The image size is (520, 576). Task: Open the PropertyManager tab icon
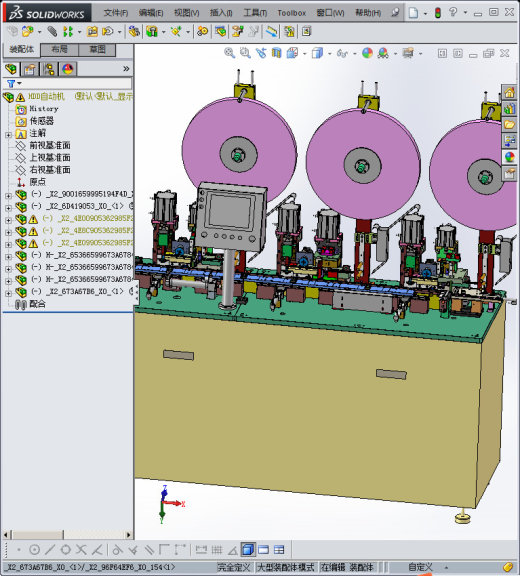30,69
